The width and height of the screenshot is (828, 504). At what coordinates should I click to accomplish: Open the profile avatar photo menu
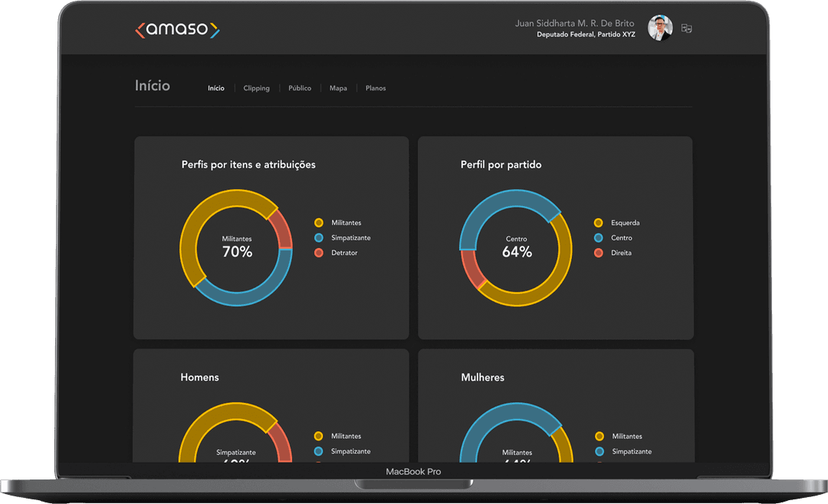[x=660, y=28]
